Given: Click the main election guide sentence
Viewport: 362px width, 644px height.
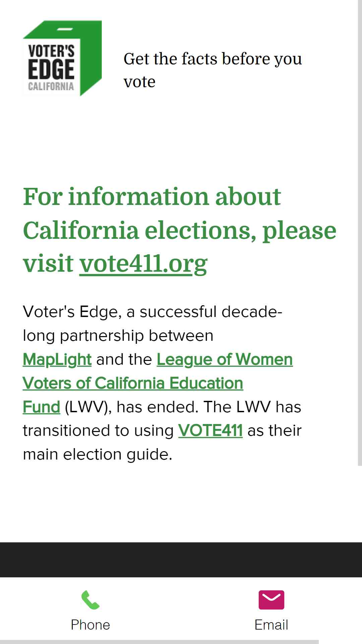Looking at the screenshot, I should [x=98, y=454].
